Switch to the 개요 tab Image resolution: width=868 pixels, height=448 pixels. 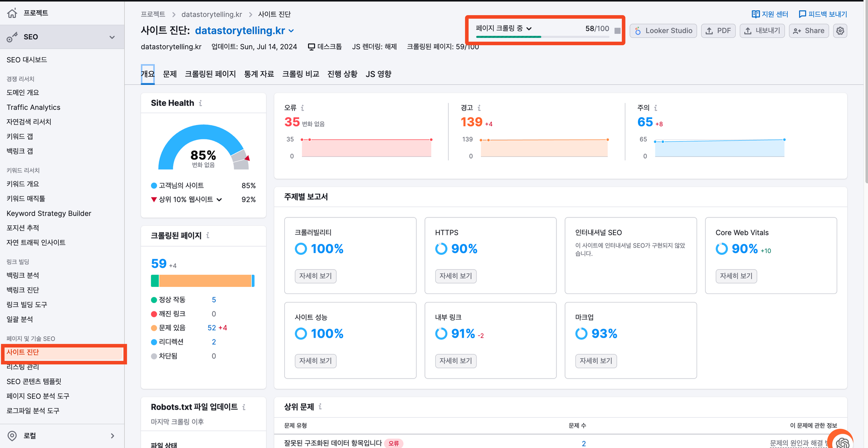(148, 74)
